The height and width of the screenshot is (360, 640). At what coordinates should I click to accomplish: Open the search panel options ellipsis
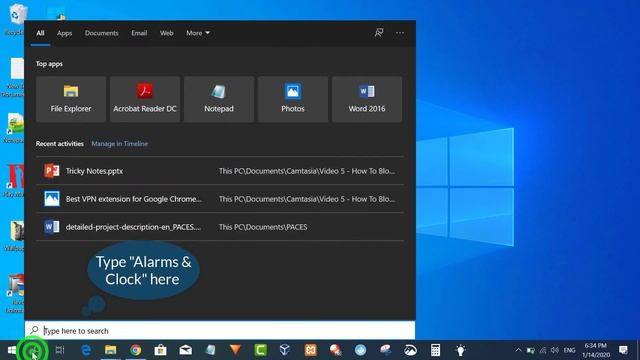tap(400, 33)
